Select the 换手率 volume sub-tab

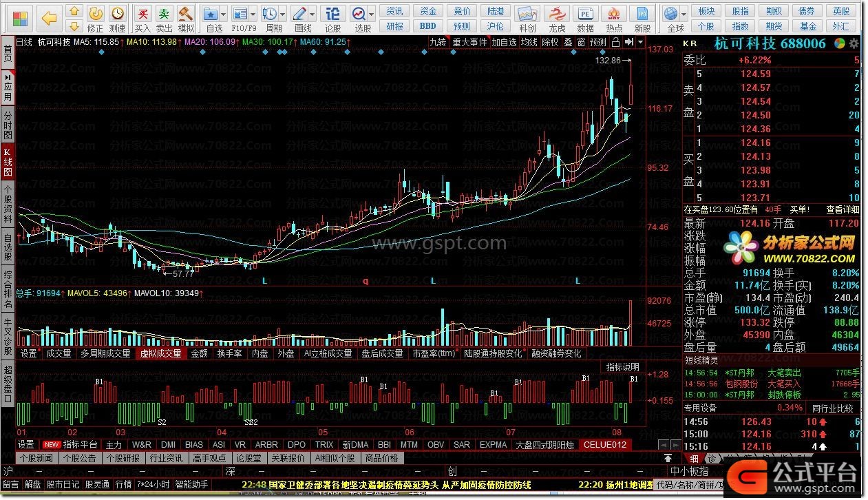(x=229, y=353)
